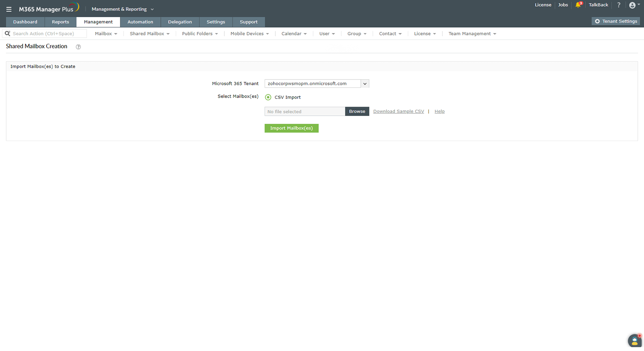Open the Shared Mailbox menu

tap(149, 33)
